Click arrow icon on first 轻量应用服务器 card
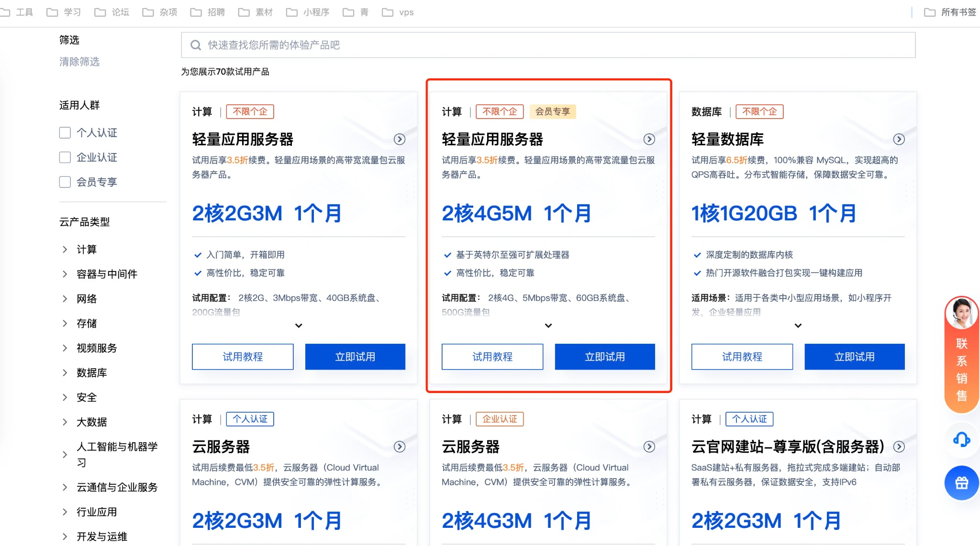980x546 pixels. tap(399, 139)
